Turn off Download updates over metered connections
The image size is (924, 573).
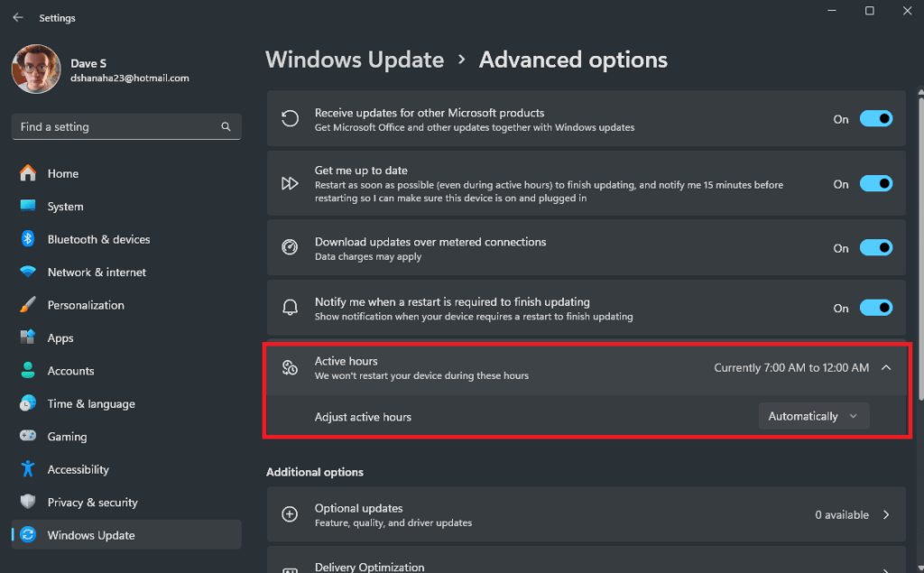point(874,247)
